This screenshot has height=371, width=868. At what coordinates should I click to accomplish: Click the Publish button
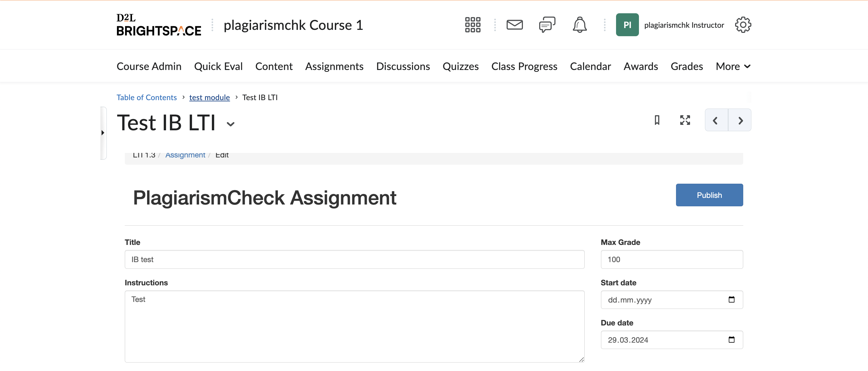710,195
